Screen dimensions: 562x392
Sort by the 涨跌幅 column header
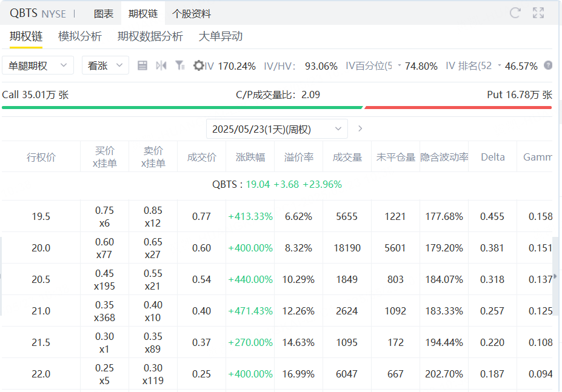[250, 157]
